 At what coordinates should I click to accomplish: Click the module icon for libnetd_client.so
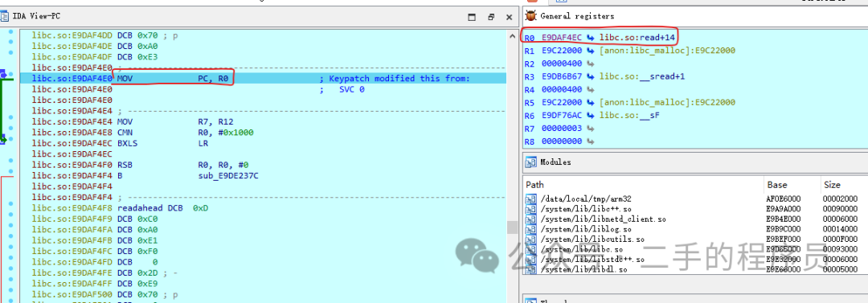(x=531, y=219)
